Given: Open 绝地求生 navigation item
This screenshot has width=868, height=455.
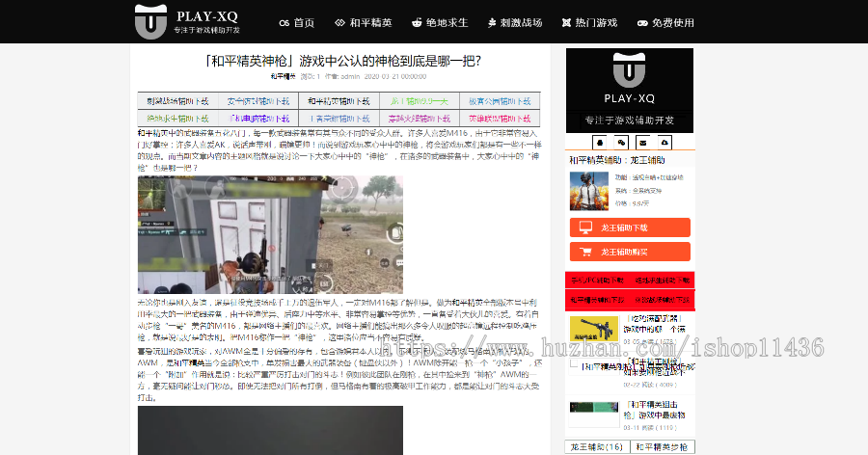Looking at the screenshot, I should pyautogui.click(x=440, y=22).
